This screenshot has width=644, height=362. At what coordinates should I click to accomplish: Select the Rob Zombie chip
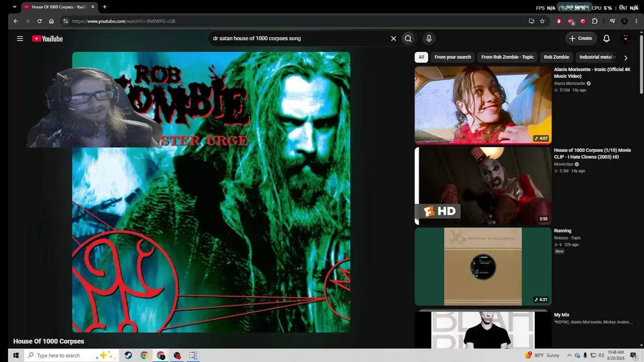coord(556,57)
